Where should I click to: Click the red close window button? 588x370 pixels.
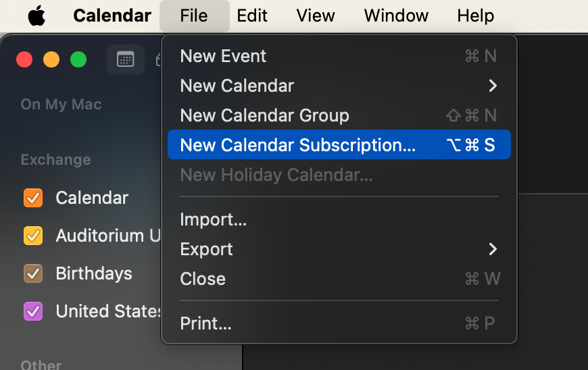click(24, 59)
